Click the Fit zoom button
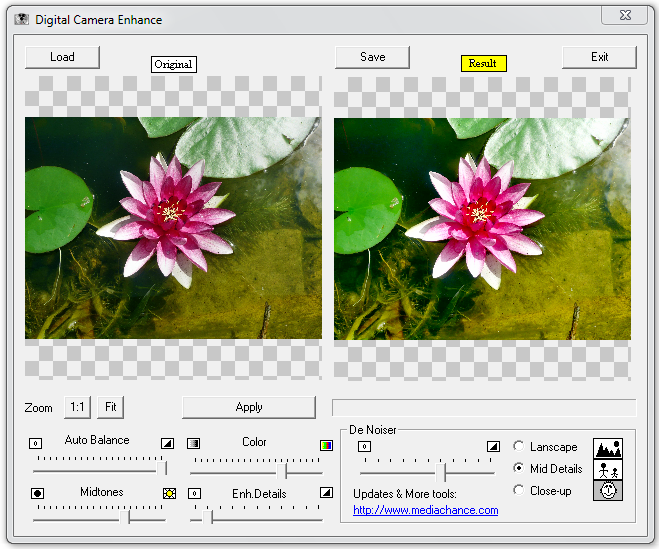 [111, 407]
